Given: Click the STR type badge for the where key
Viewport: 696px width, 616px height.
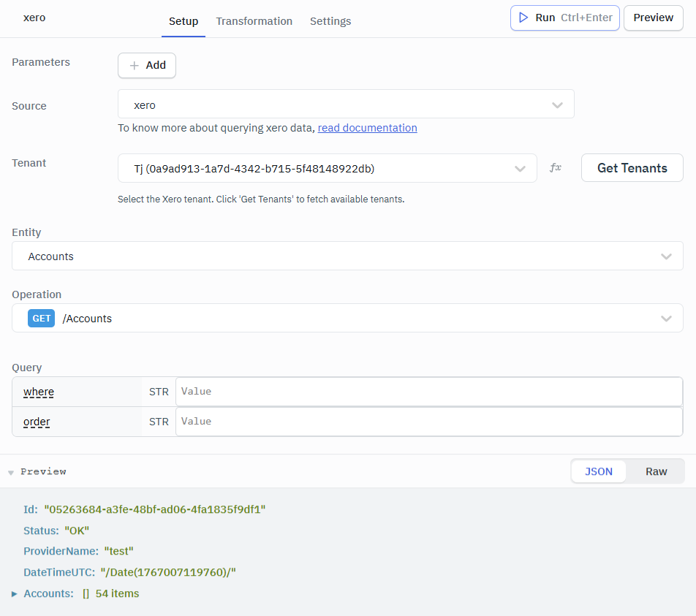Looking at the screenshot, I should [x=159, y=391].
